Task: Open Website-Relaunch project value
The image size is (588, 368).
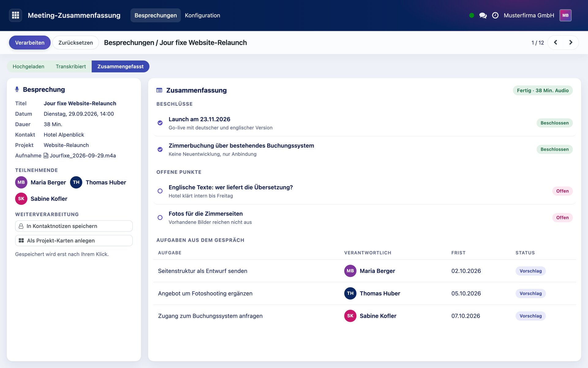Action: tap(66, 145)
